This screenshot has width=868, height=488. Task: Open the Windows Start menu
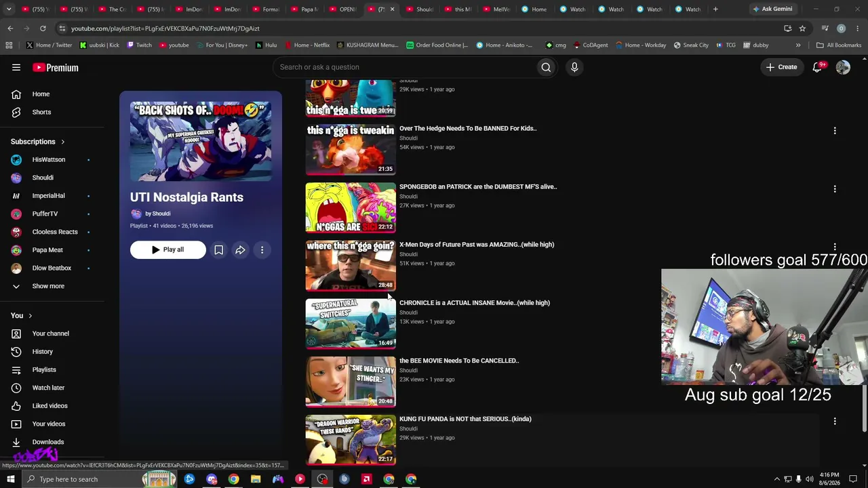(x=10, y=479)
